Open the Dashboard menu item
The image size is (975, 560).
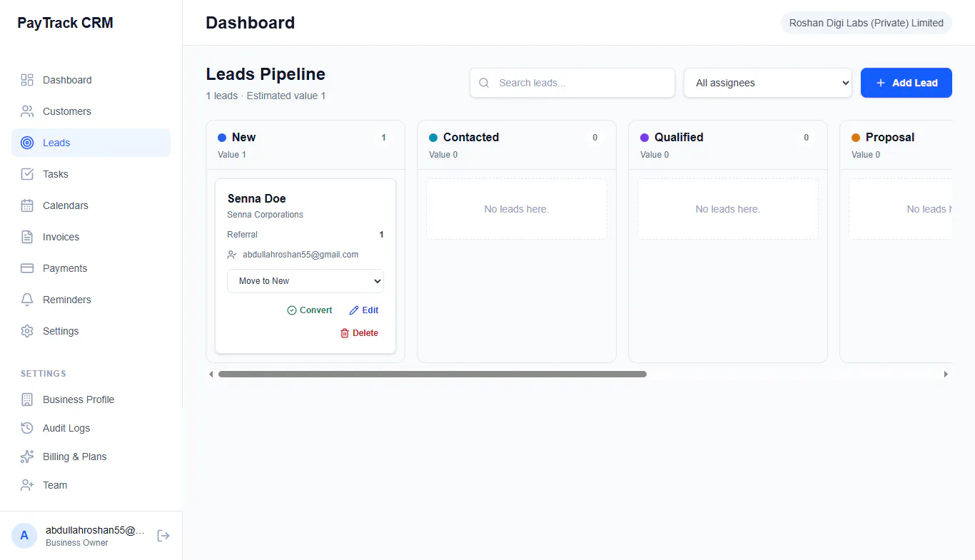click(91, 80)
